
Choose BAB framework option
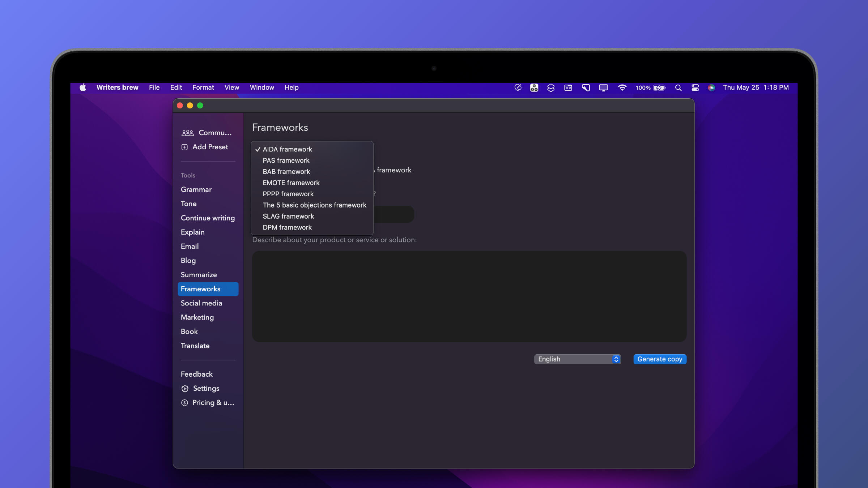pyautogui.click(x=312, y=172)
